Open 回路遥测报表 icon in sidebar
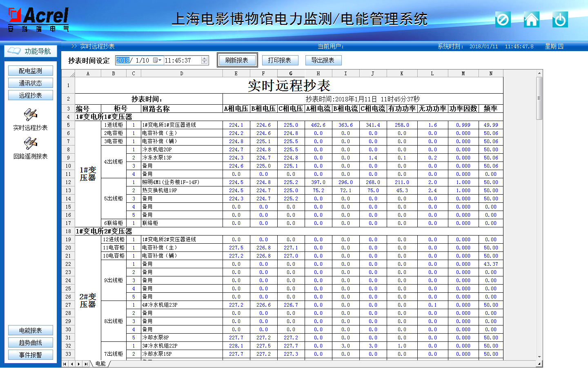 tap(30, 144)
